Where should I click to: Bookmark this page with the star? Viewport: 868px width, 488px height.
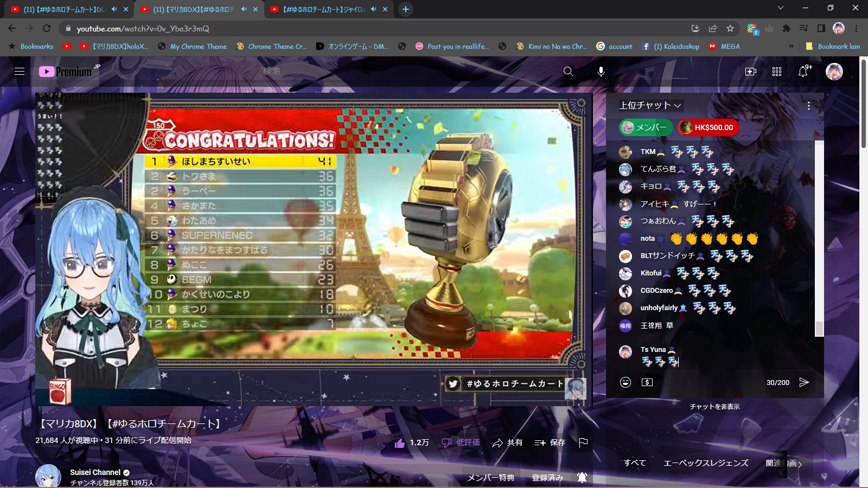pos(730,28)
